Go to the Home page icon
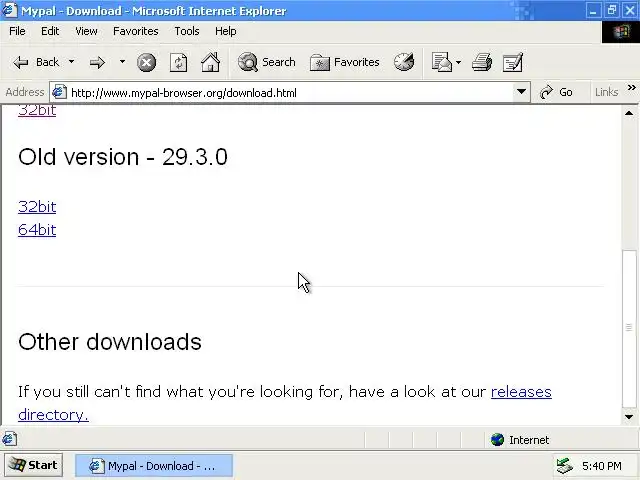640x480 pixels. (x=210, y=62)
